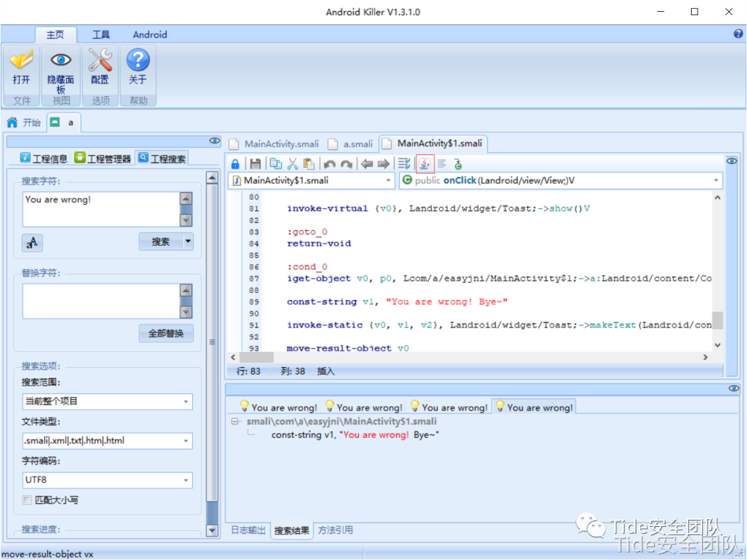
Task: Click the text align format icon
Action: pos(441,164)
